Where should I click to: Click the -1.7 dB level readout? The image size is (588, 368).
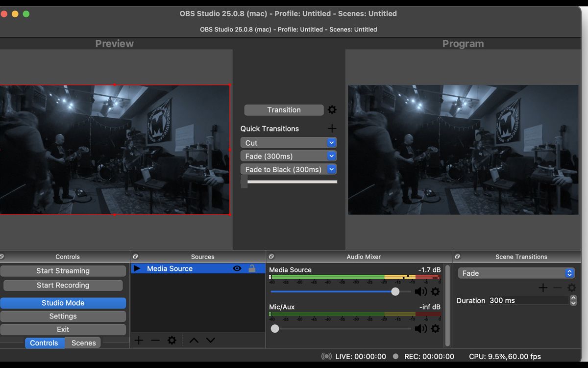tap(429, 270)
